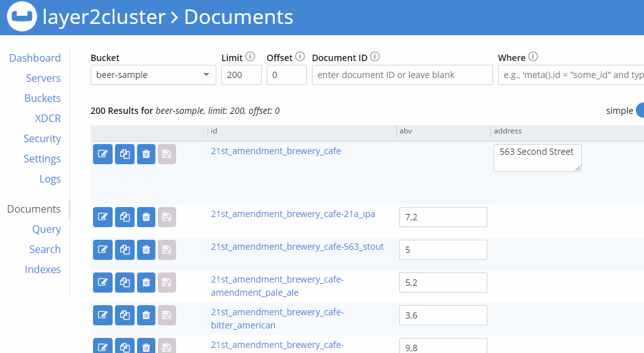Open Dashboard from the sidebar

coord(35,58)
